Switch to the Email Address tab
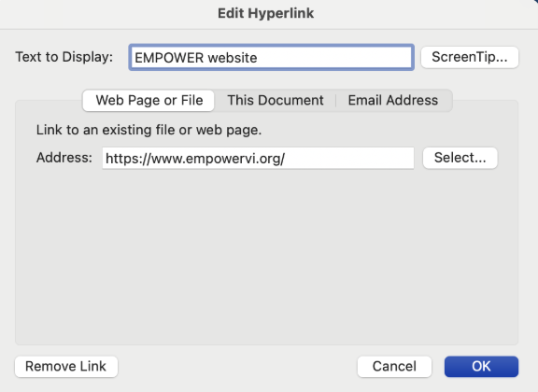 393,100
